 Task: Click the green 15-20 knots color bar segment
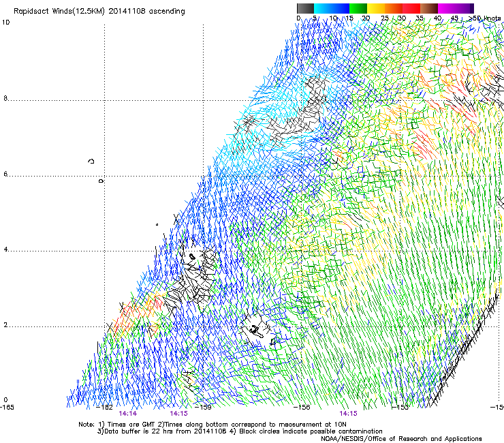tap(358, 8)
